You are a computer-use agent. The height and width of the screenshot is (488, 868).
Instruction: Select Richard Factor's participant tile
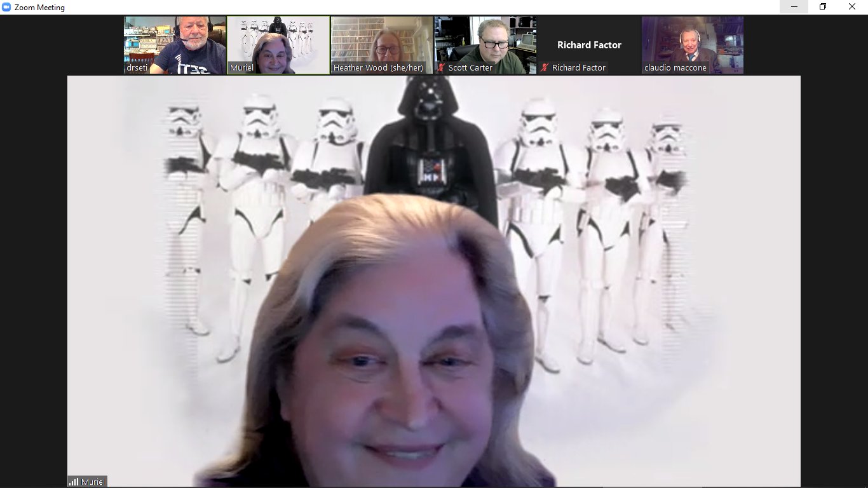pyautogui.click(x=589, y=45)
